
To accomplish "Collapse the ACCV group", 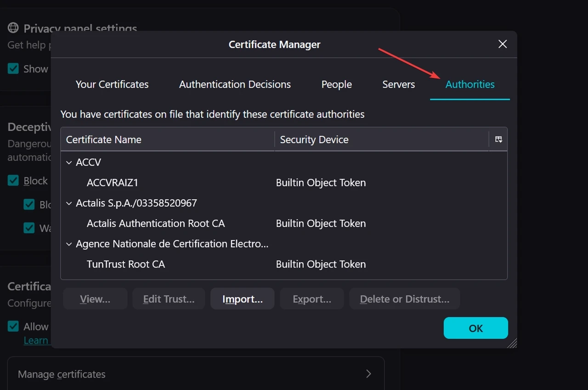I will [x=69, y=162].
